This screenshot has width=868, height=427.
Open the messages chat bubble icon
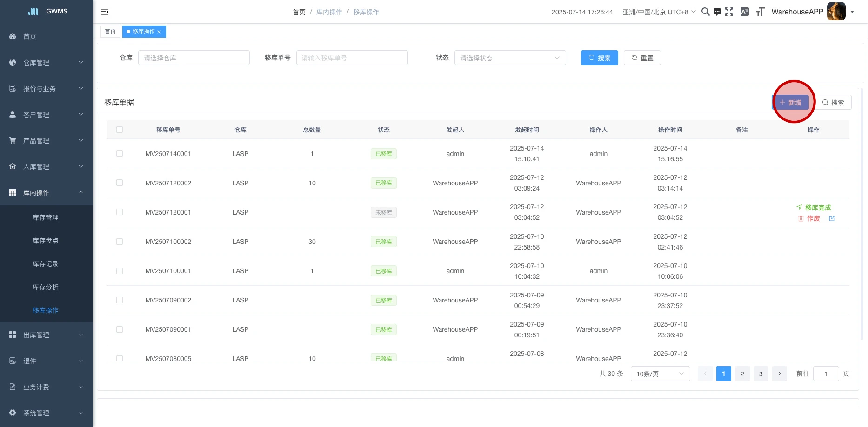717,12
